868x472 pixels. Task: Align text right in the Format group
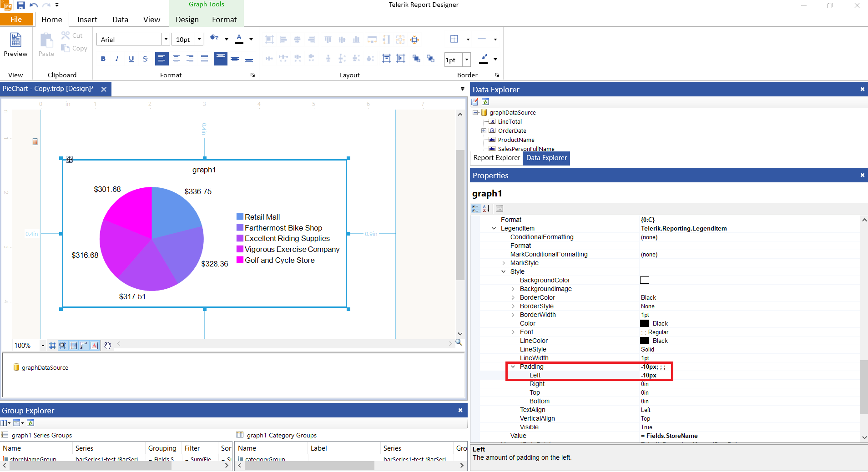[190, 59]
